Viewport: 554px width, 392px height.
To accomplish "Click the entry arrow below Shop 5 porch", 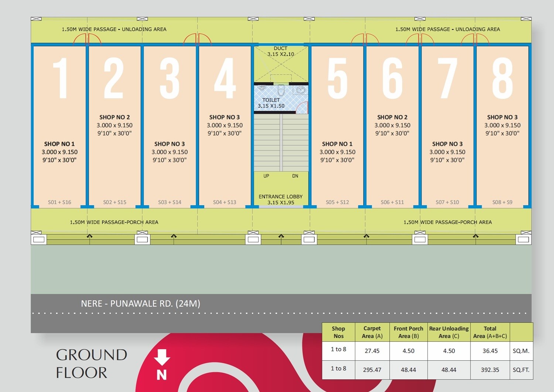I will pyautogui.click(x=366, y=236).
